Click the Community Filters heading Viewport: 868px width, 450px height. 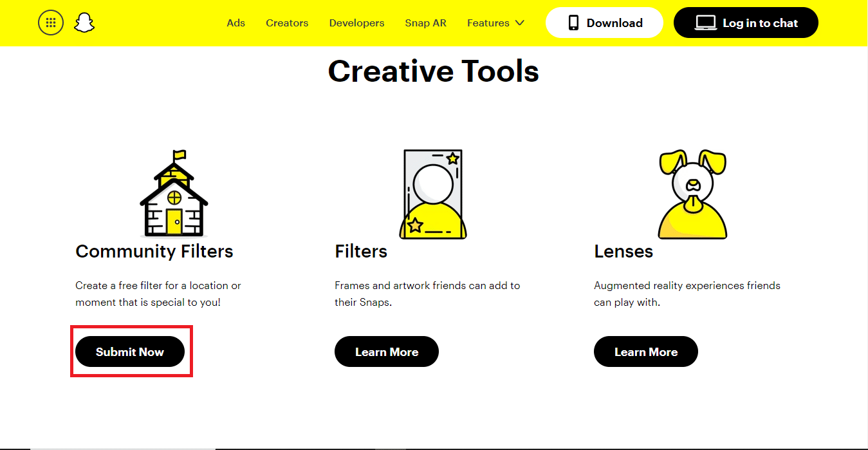coord(154,251)
